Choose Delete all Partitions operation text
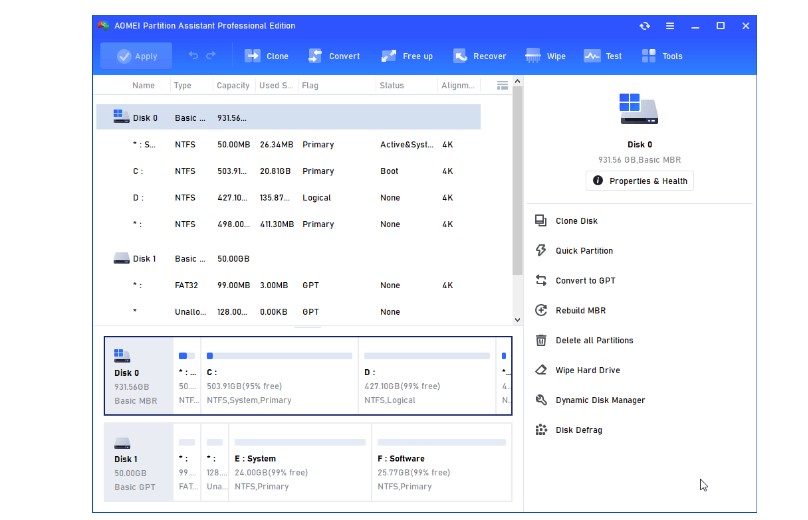The width and height of the screenshot is (808, 520). click(594, 341)
